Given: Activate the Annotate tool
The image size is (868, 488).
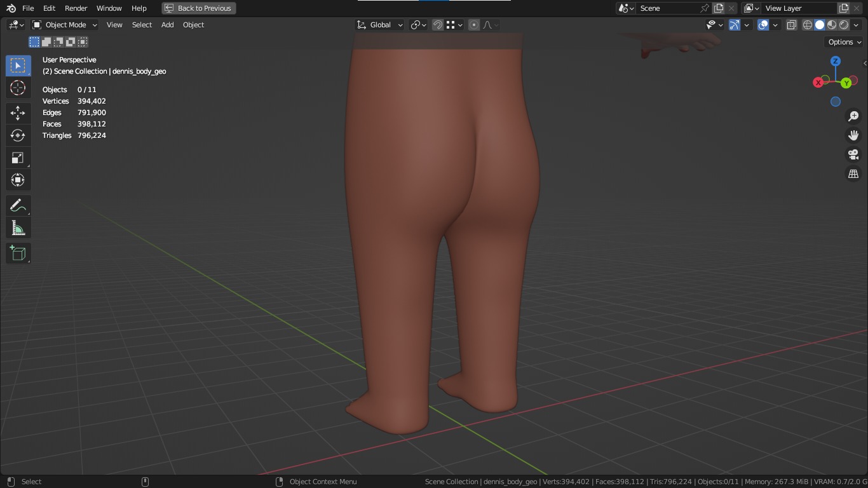Looking at the screenshot, I should pyautogui.click(x=18, y=205).
